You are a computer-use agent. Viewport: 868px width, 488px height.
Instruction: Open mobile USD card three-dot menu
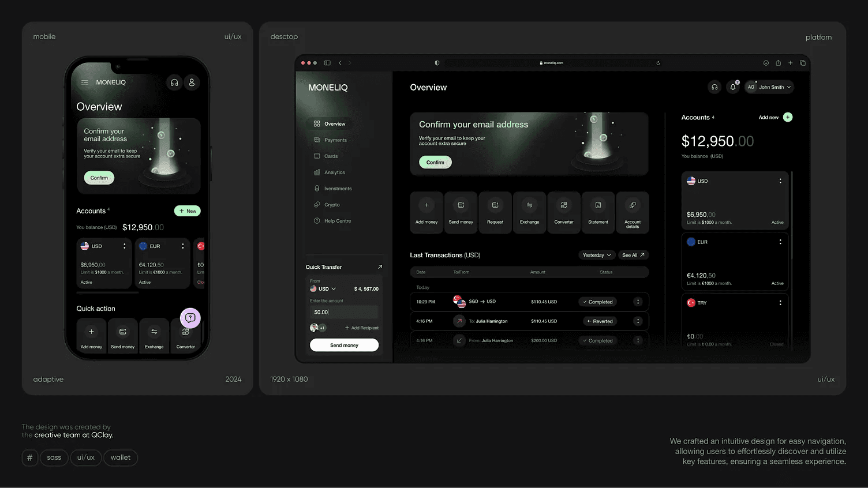(124, 246)
